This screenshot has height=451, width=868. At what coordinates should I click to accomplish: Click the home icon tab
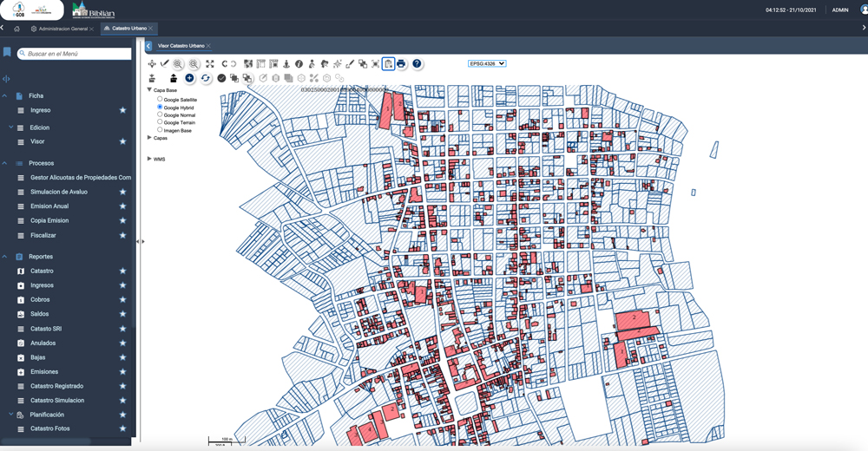16,29
